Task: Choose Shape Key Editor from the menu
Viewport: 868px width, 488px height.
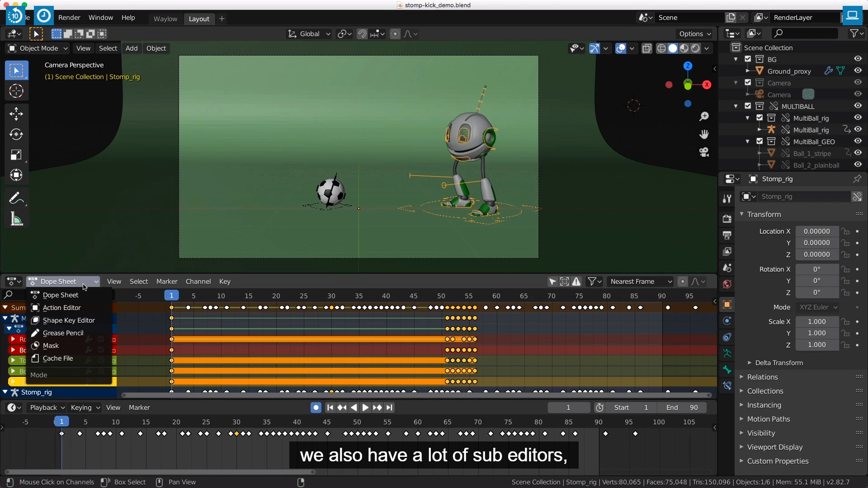Action: (x=69, y=320)
